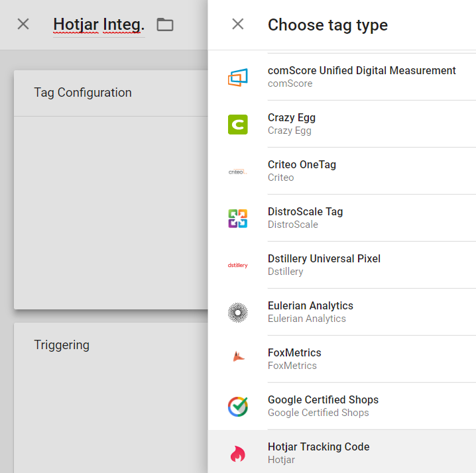Click the Criteo logo icon
The width and height of the screenshot is (476, 473).
click(x=237, y=172)
